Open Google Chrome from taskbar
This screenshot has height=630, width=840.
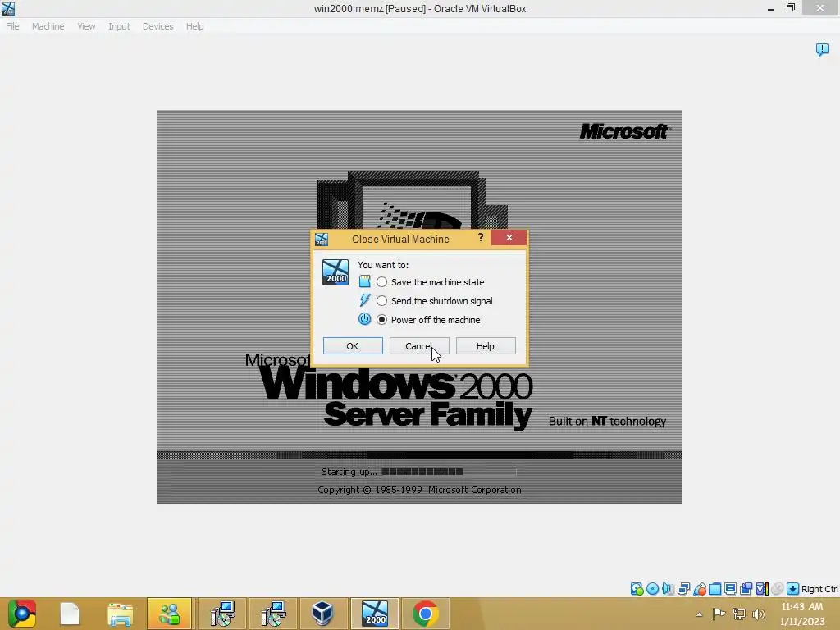(426, 614)
